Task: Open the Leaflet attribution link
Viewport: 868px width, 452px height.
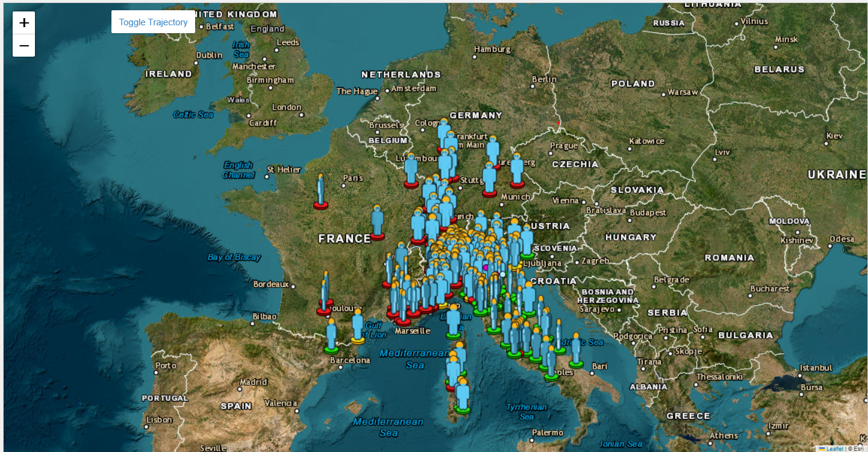Action: (835, 448)
